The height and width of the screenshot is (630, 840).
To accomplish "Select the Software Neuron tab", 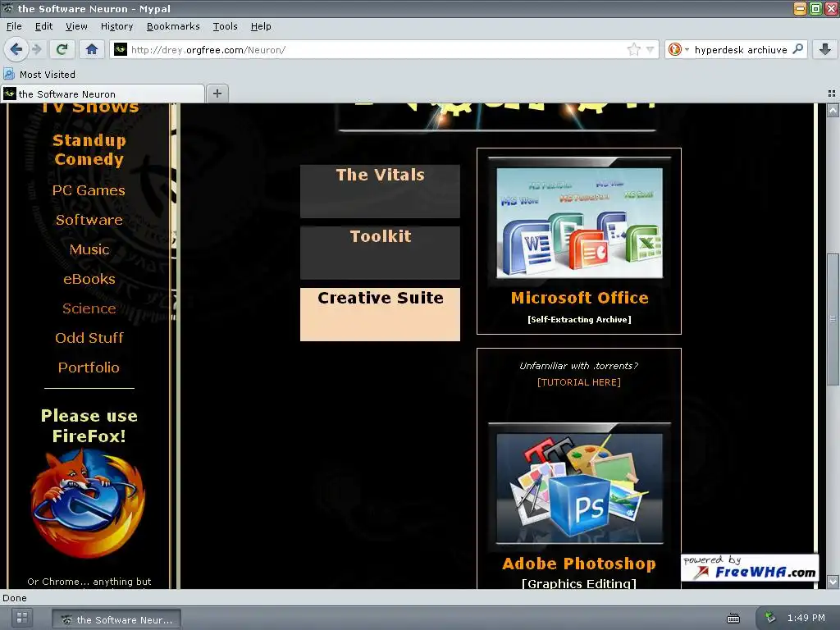I will point(103,94).
